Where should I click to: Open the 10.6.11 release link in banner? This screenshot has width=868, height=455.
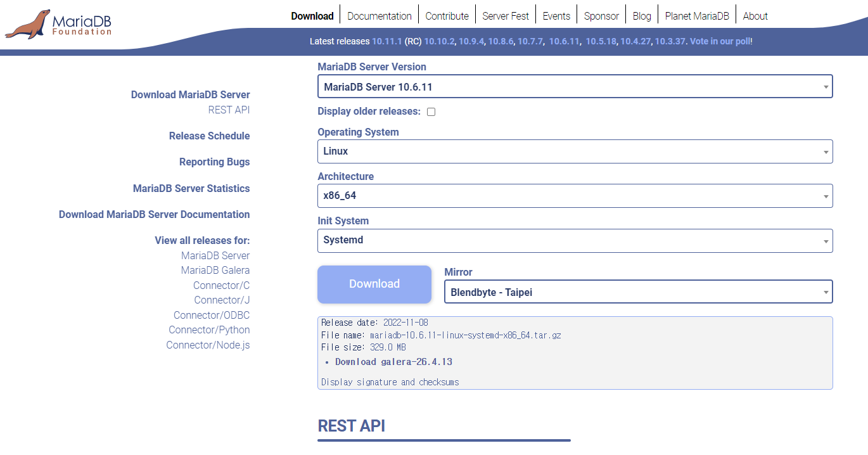[565, 41]
